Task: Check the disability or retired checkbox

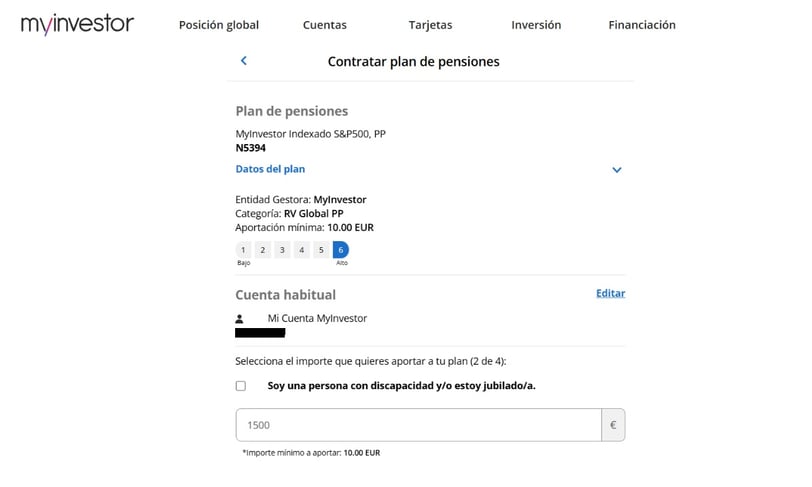Action: [241, 386]
